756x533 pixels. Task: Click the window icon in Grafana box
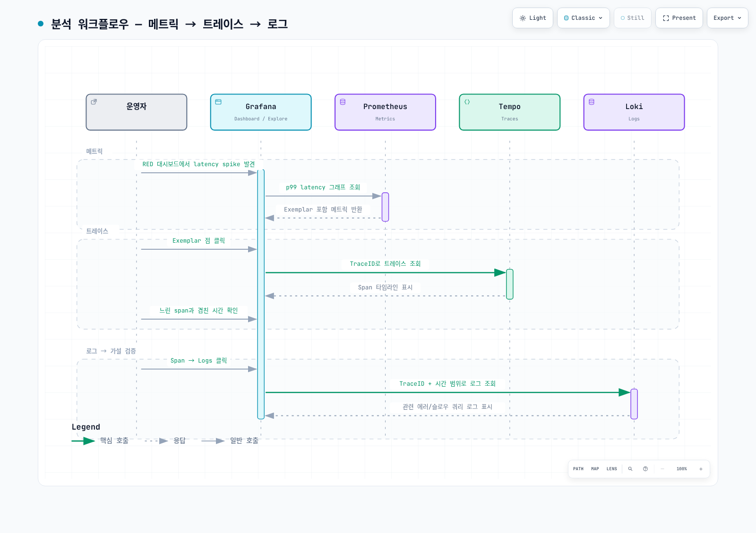pyautogui.click(x=218, y=102)
